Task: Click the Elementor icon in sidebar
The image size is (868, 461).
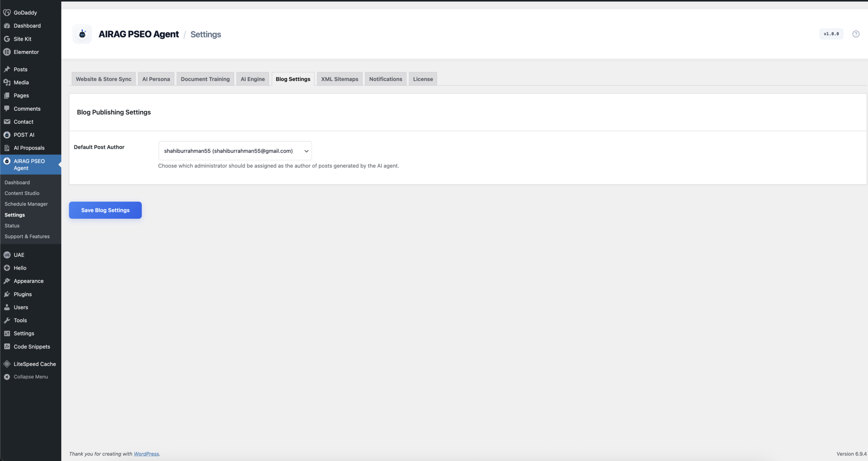Action: point(7,52)
